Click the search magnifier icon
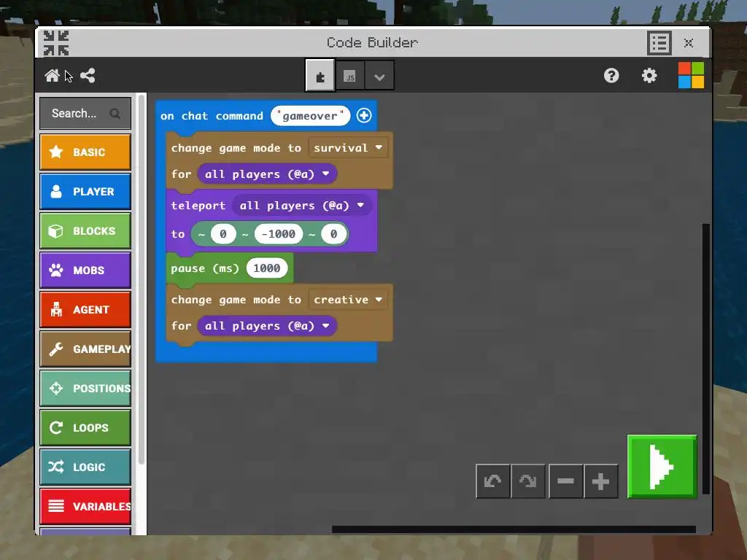 click(115, 113)
